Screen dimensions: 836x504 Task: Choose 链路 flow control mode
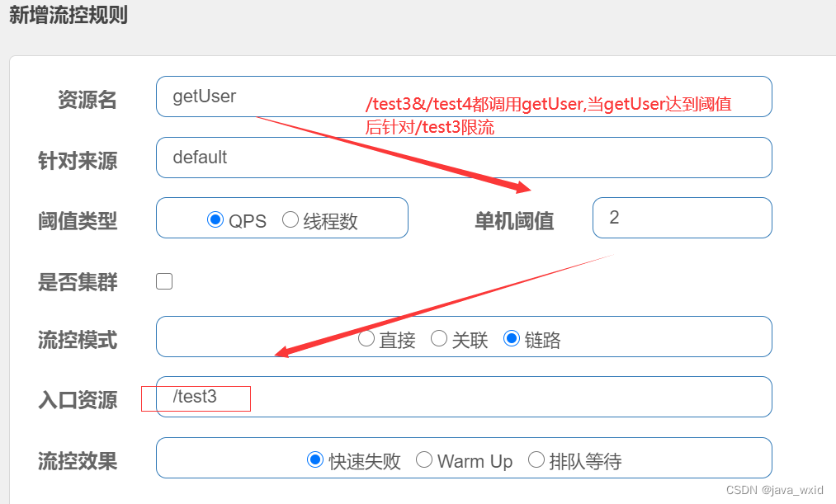tap(512, 338)
